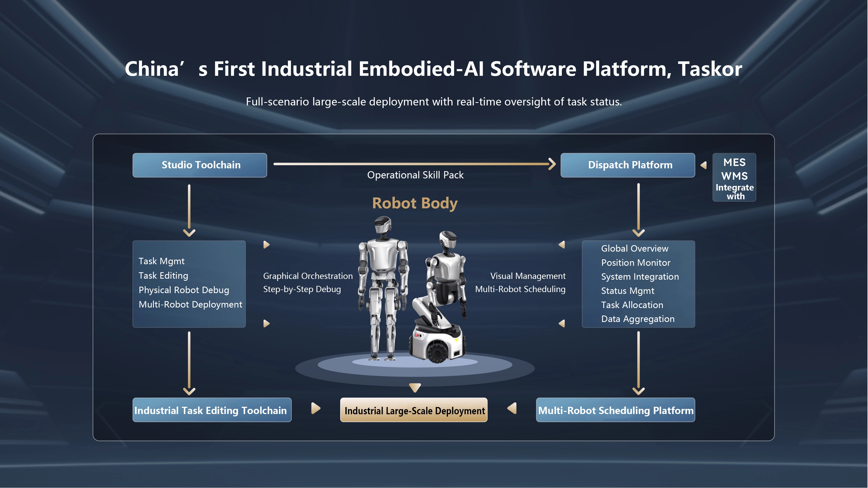Click the Studio Toolchain box
The image size is (868, 488).
(x=200, y=165)
